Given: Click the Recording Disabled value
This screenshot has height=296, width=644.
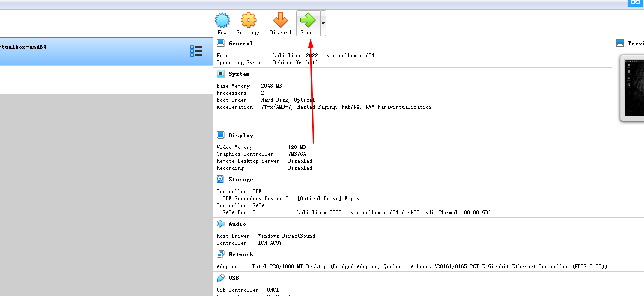Looking at the screenshot, I should pos(300,168).
